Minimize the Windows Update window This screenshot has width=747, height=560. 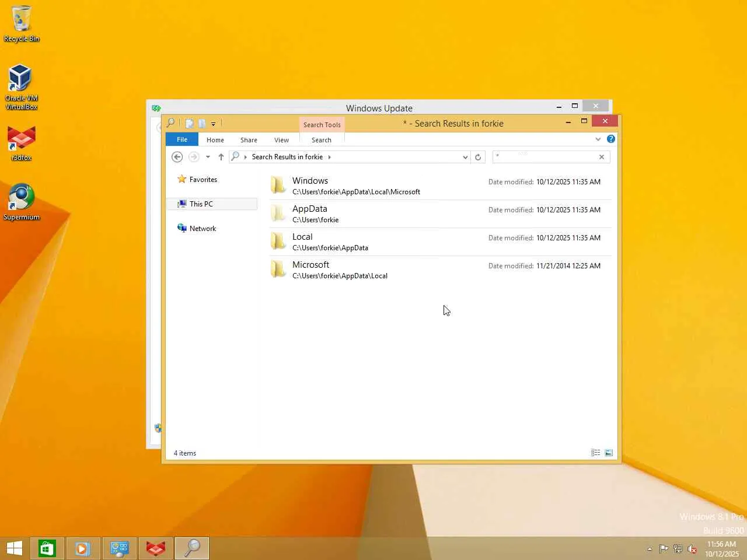click(559, 106)
